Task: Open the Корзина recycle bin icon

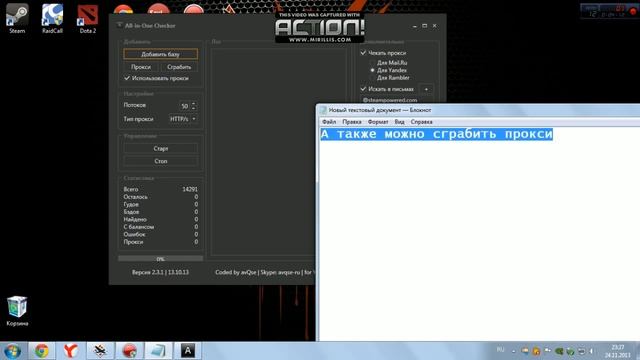Action: (x=17, y=311)
